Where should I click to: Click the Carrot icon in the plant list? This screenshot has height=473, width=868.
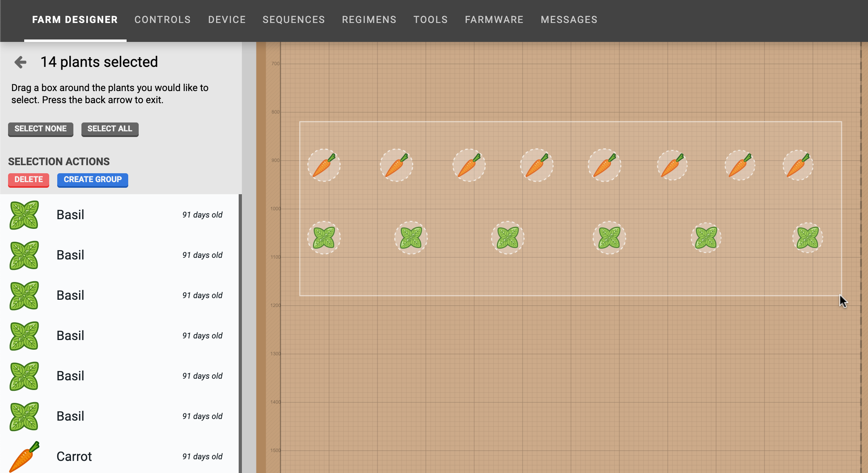tap(25, 456)
